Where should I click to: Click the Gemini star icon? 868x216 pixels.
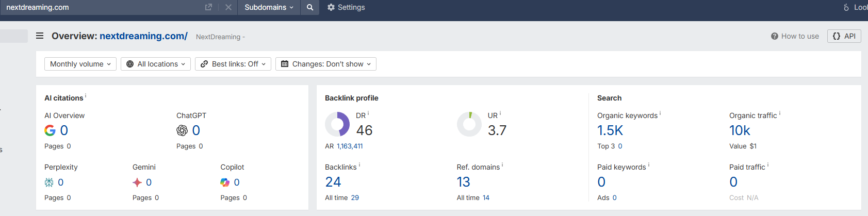[137, 182]
